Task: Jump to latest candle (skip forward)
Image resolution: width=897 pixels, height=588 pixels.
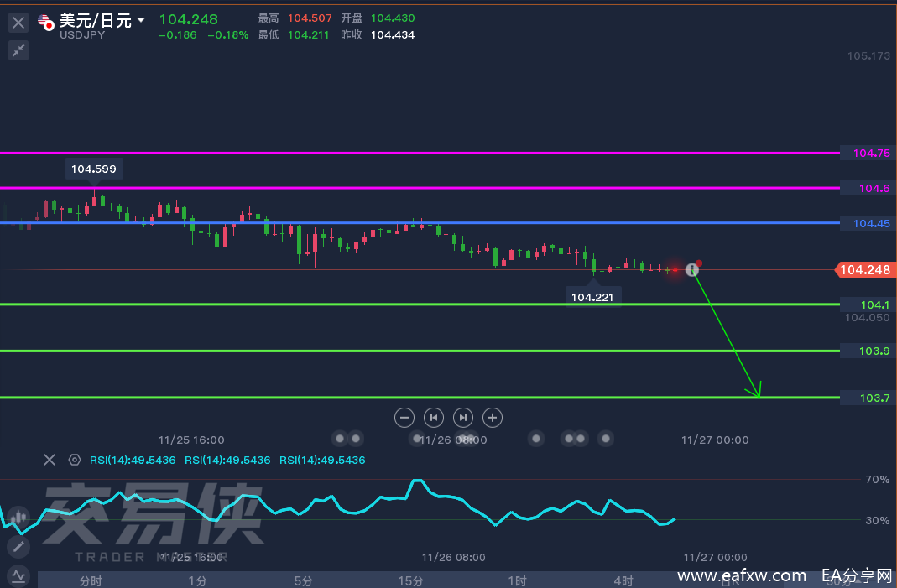Action: [x=462, y=417]
